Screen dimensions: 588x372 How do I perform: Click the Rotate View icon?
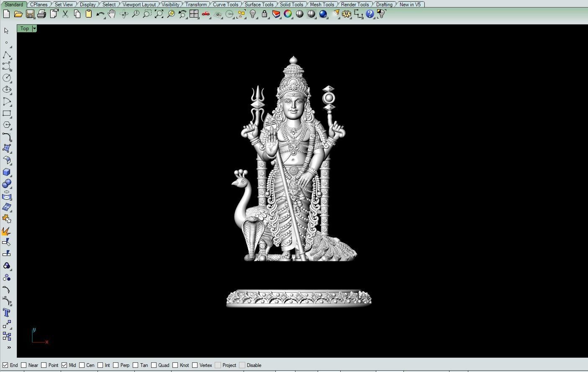point(124,14)
